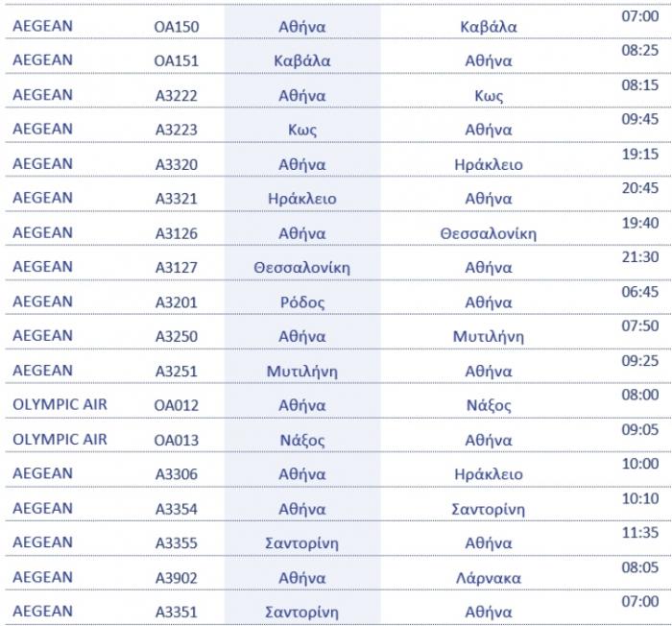Select flight number A3127
Viewport: 672px width, 626px height.
click(x=176, y=268)
